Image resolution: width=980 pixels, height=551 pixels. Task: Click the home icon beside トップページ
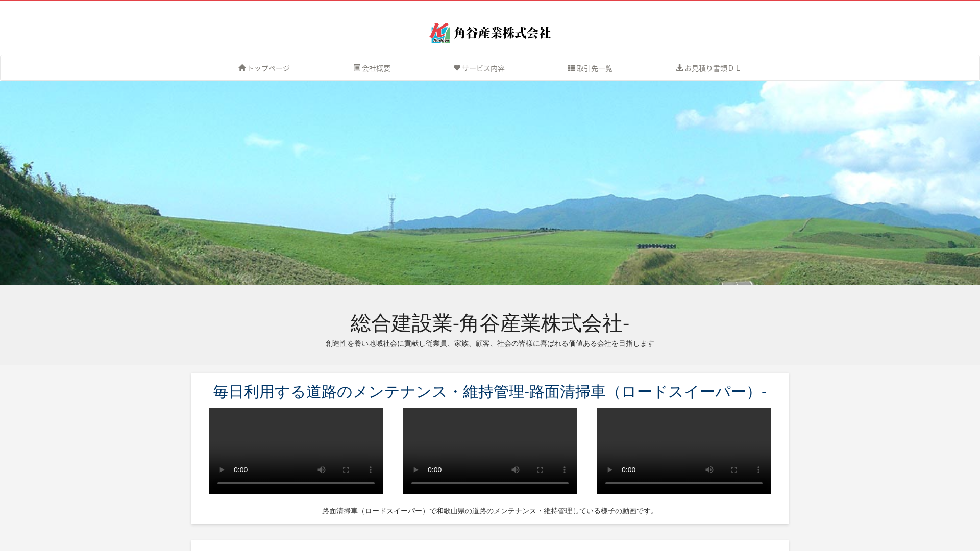point(242,67)
